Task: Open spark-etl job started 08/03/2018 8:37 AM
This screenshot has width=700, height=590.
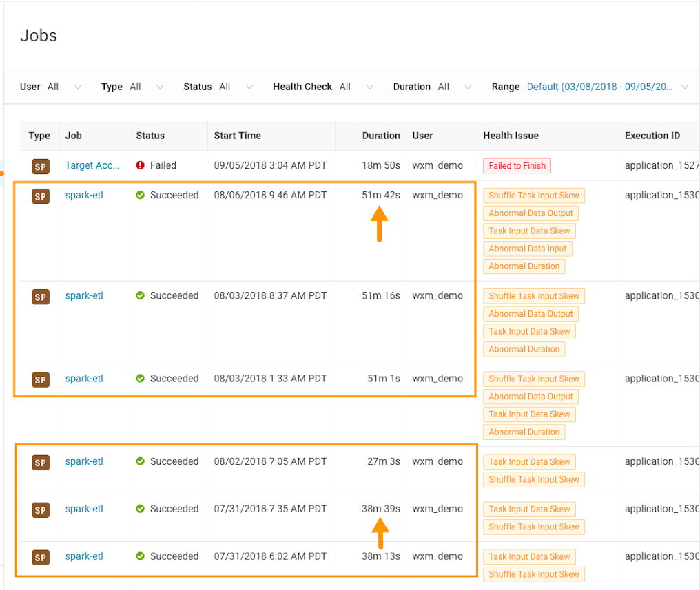Action: click(x=84, y=296)
